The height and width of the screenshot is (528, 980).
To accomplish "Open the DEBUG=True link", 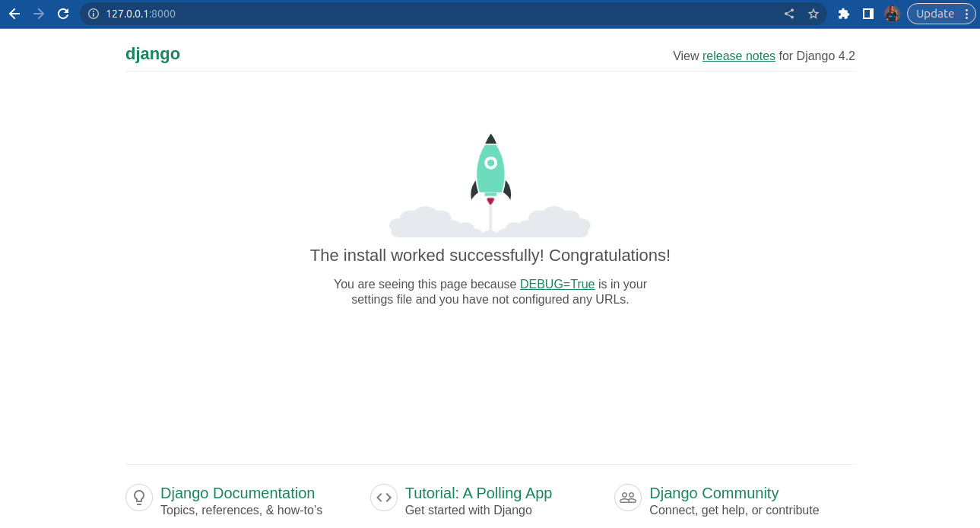I will point(557,284).
